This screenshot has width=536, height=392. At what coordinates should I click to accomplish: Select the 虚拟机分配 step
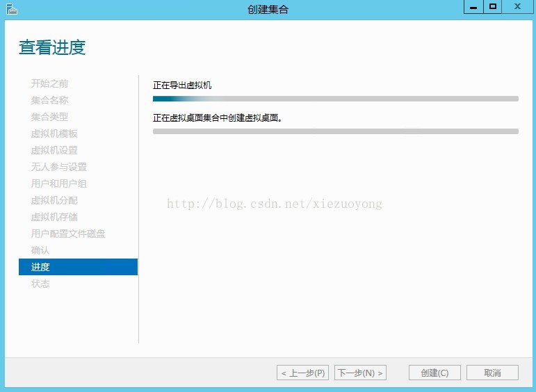(x=54, y=200)
